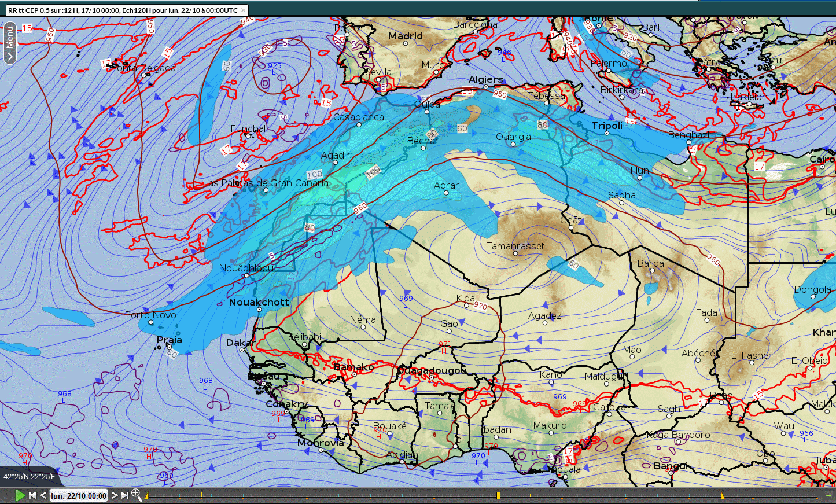Go back one forecast time step

click(x=43, y=495)
